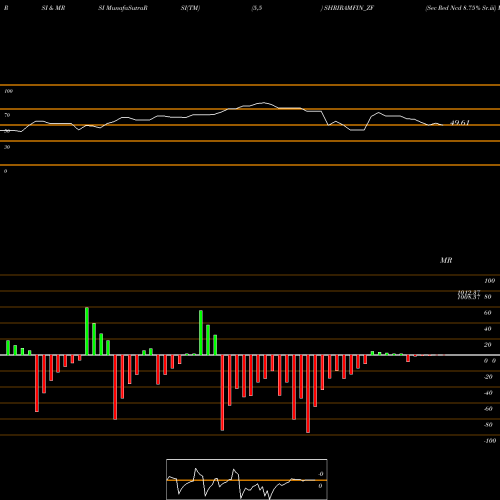Image resolution: width=500 pixels, height=500 pixels.
Task: Click the current RSI value 49.61
Action: point(460,123)
